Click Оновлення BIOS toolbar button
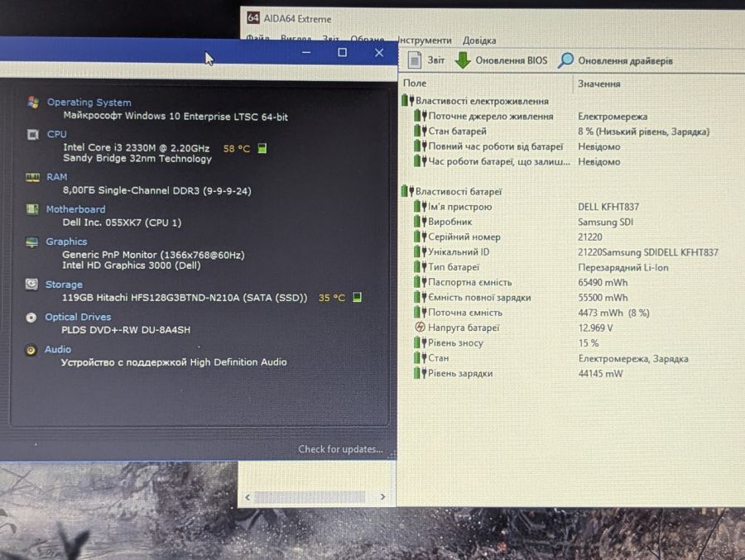The image size is (745, 560). coord(502,60)
